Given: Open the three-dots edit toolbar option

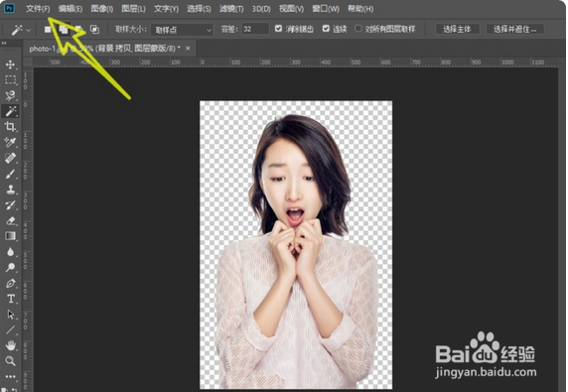Looking at the screenshot, I should click(x=10, y=376).
